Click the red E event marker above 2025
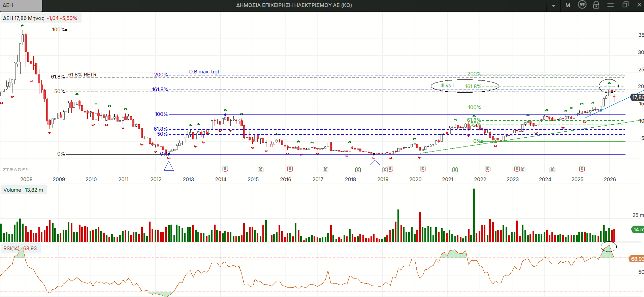 tap(582, 169)
